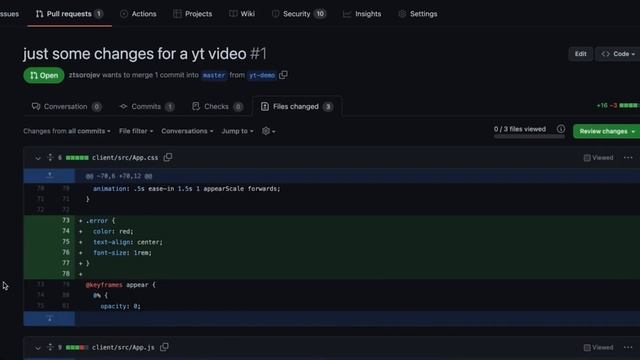Viewport: 640px width, 360px height.
Task: Click the '@keyframes appear {' line
Action: coord(120,284)
